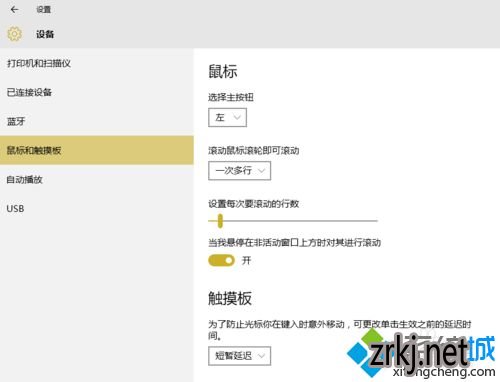Click the 触摸板 section heading
This screenshot has width=500, height=382.
click(230, 298)
